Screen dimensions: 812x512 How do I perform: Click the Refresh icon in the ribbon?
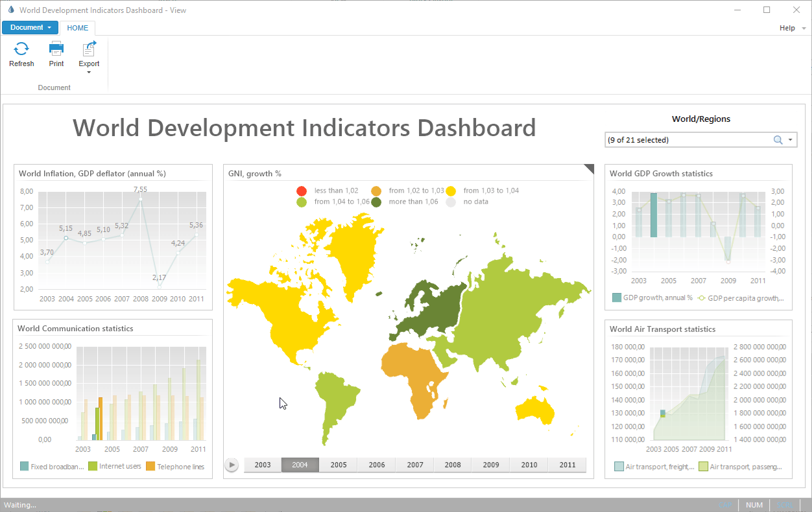tap(21, 49)
